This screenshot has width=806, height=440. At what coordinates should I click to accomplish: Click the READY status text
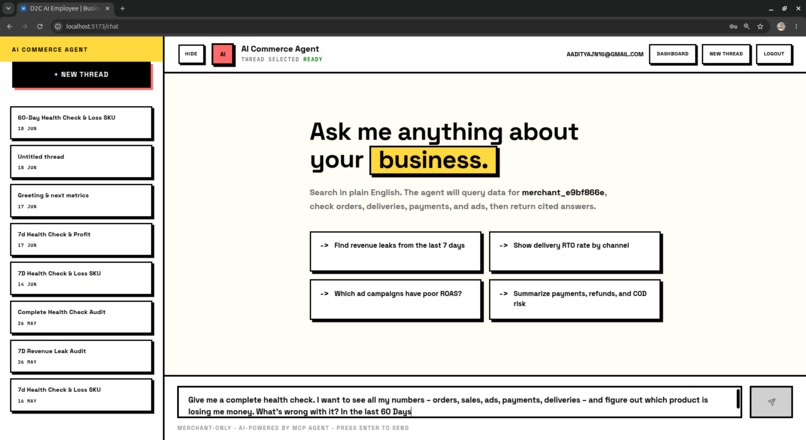coord(313,60)
